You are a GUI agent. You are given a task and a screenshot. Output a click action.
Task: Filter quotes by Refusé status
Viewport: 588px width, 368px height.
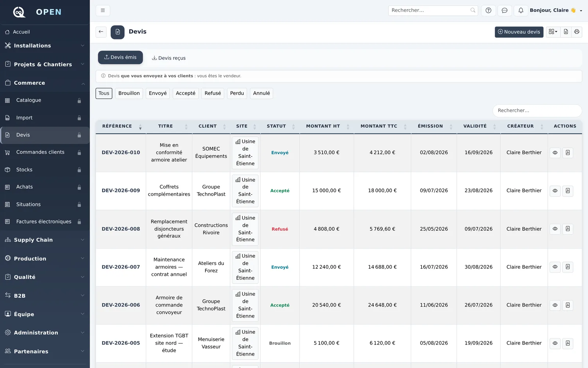coord(213,93)
